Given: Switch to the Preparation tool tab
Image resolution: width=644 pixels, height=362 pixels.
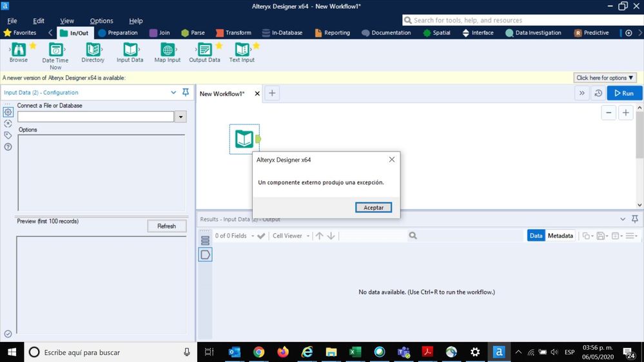Looking at the screenshot, I should point(118,32).
